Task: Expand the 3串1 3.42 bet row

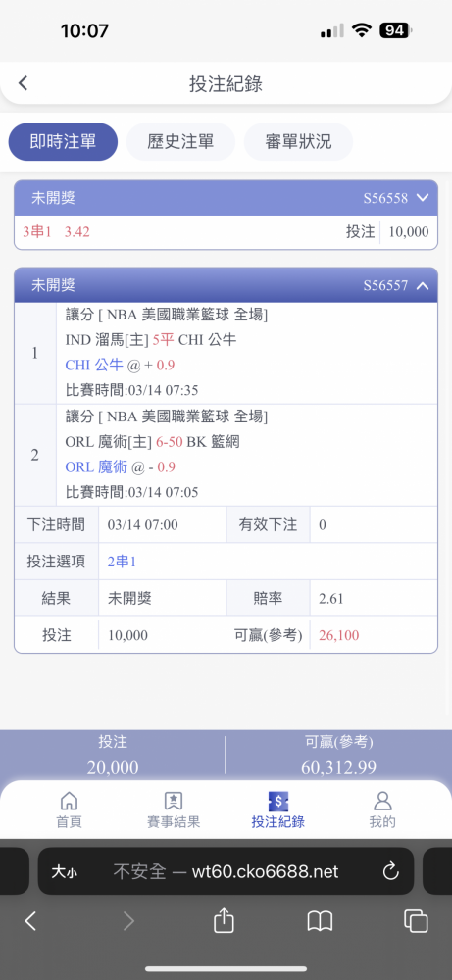Action: pyautogui.click(x=226, y=232)
